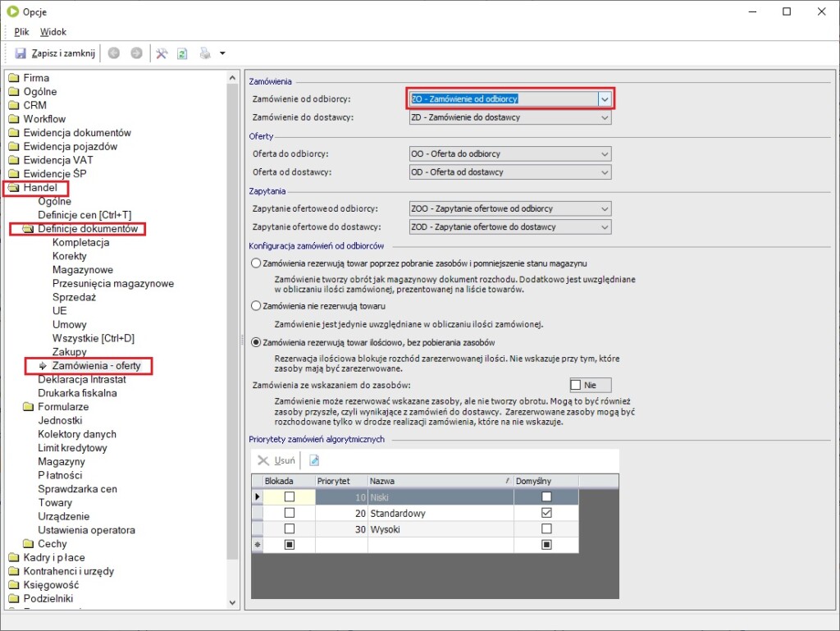
Task: Click the Kadry i płace folder icon
Action: 14,558
